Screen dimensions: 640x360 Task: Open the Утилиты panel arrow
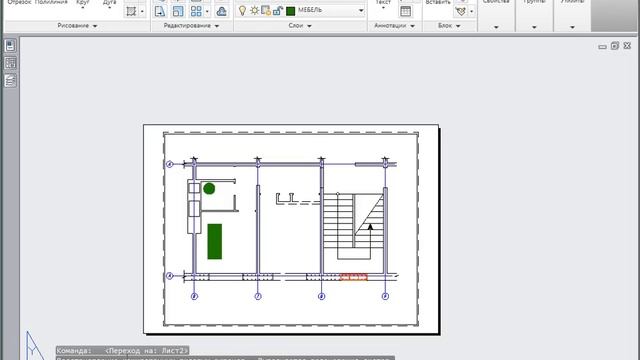572,27
